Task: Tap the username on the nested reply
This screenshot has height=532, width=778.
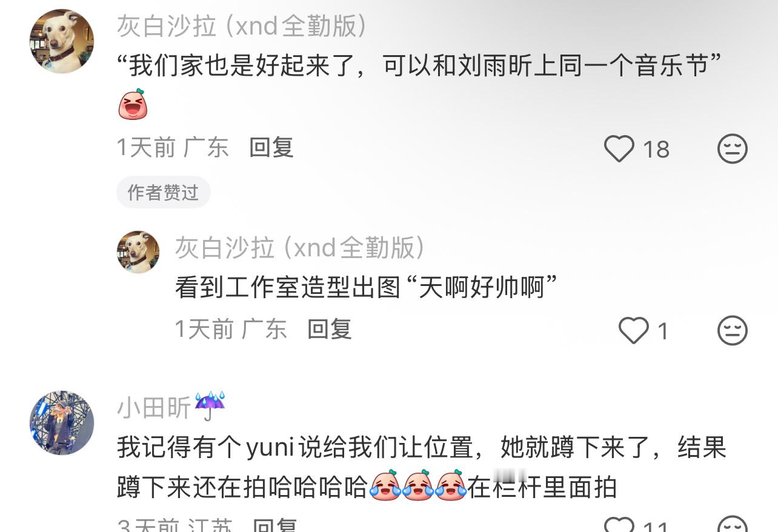Action: [300, 248]
